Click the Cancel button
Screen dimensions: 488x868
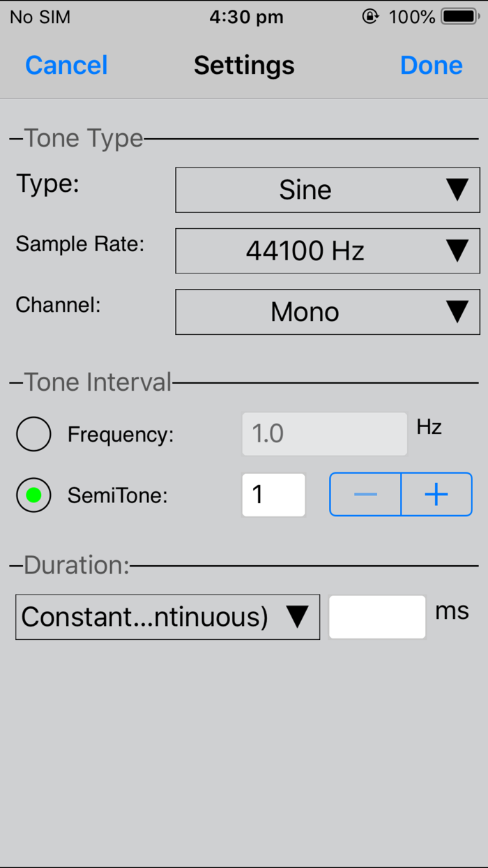click(66, 65)
